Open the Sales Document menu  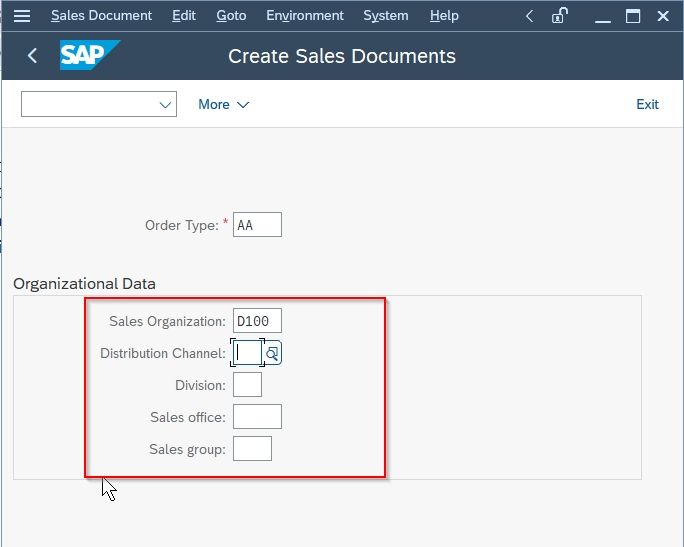pyautogui.click(x=101, y=16)
